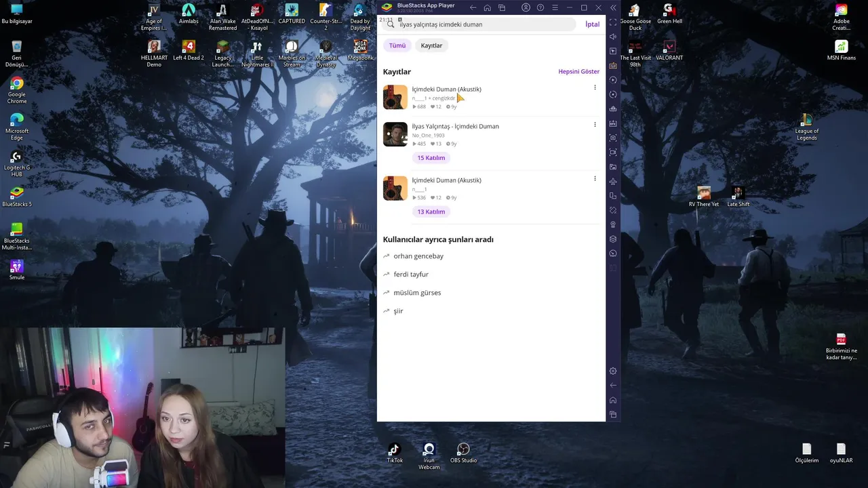
Task: Click the sidebar home icon
Action: pyautogui.click(x=613, y=400)
